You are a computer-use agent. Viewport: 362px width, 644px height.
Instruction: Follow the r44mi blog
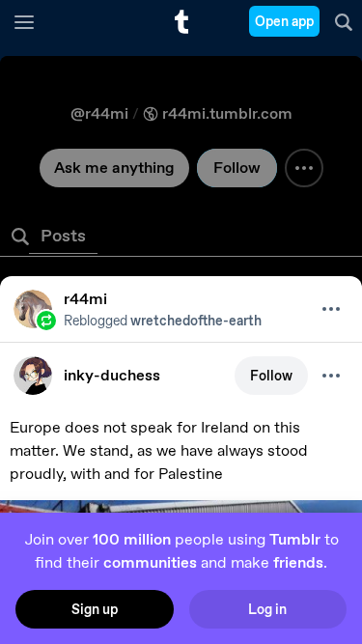(237, 168)
